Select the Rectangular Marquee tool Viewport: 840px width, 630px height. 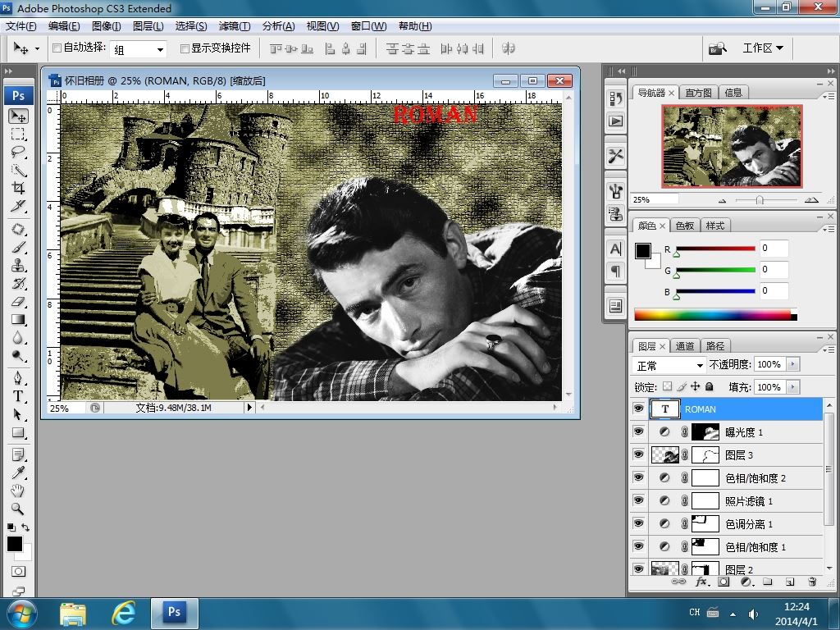(x=18, y=135)
